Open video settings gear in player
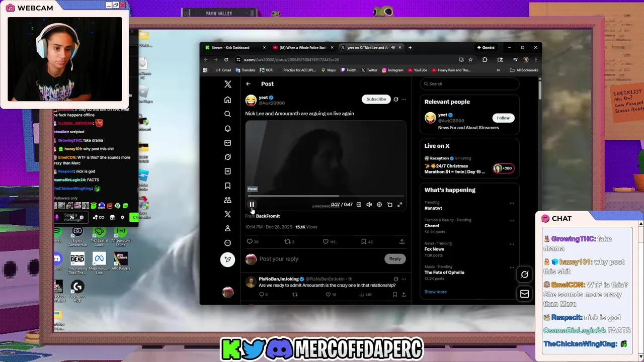Viewport: 644px width, 362px height. pos(379,205)
